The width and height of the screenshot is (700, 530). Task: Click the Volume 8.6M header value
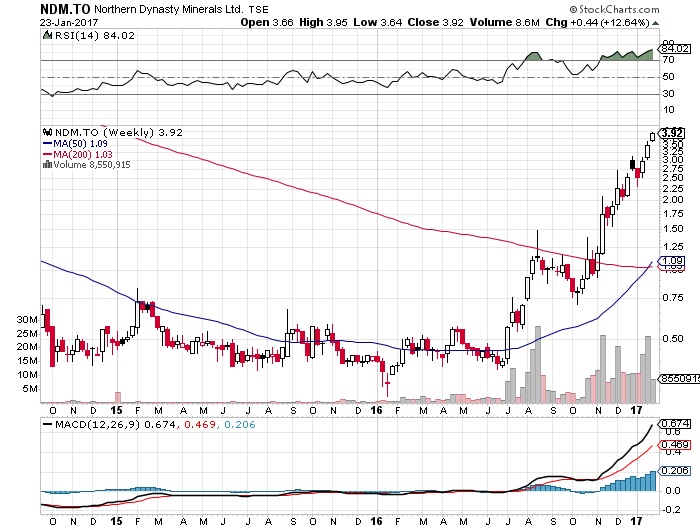(x=504, y=22)
